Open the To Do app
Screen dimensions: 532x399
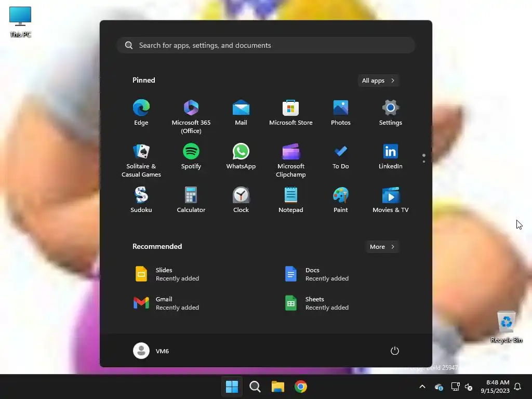click(x=341, y=156)
